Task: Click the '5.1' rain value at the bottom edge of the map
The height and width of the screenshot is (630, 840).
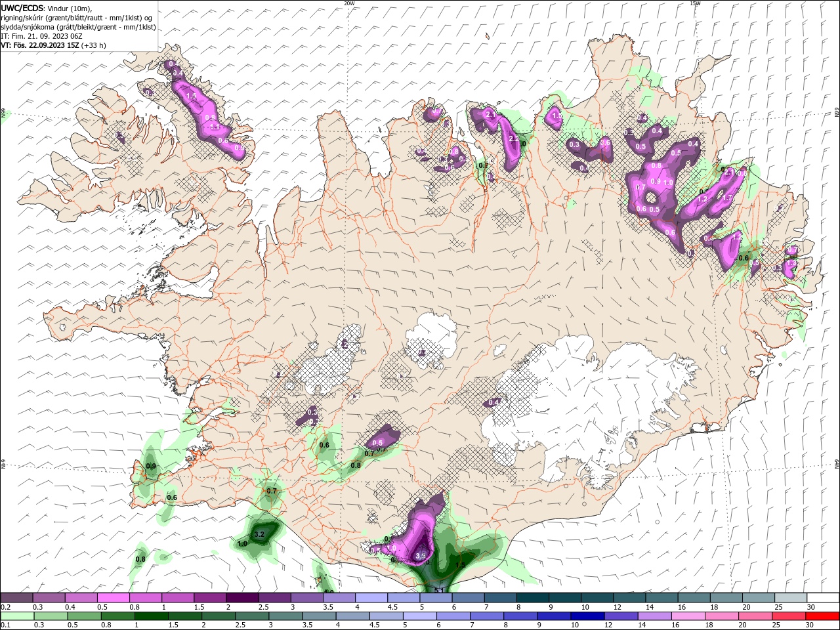Action: point(440,590)
